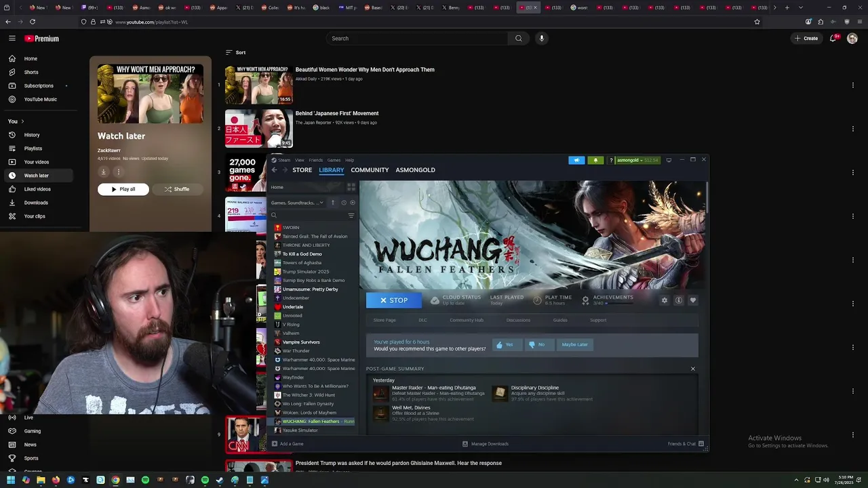This screenshot has height=488, width=868.
Task: Open Manage Downloads in Steam
Action: pos(486,444)
